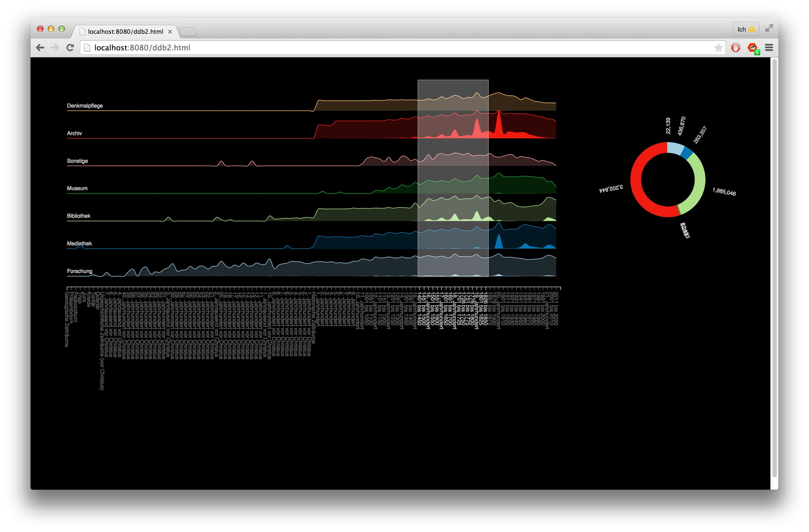The width and height of the screenshot is (809, 532).
Task: Click the dark blue donut chart segment
Action: point(687,153)
